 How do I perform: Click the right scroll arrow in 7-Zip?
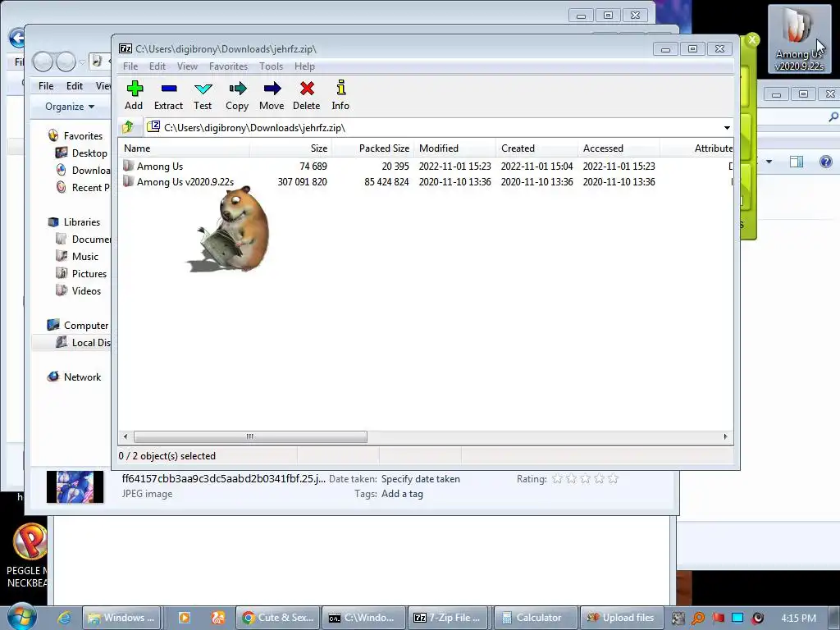point(725,436)
